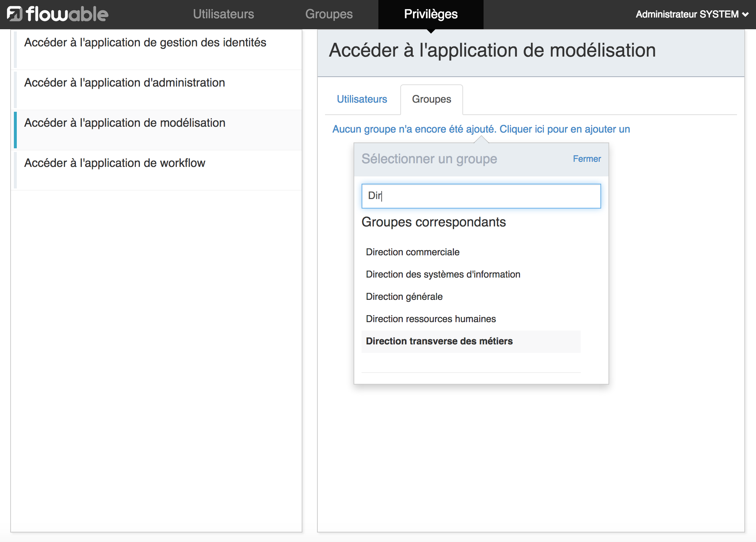
Task: Choose 'Direction transverse des métiers' group
Action: (x=471, y=341)
